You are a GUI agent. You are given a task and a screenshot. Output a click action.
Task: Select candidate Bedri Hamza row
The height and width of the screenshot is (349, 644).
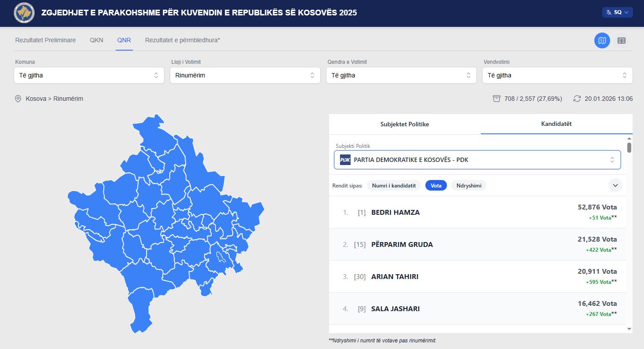tap(477, 212)
